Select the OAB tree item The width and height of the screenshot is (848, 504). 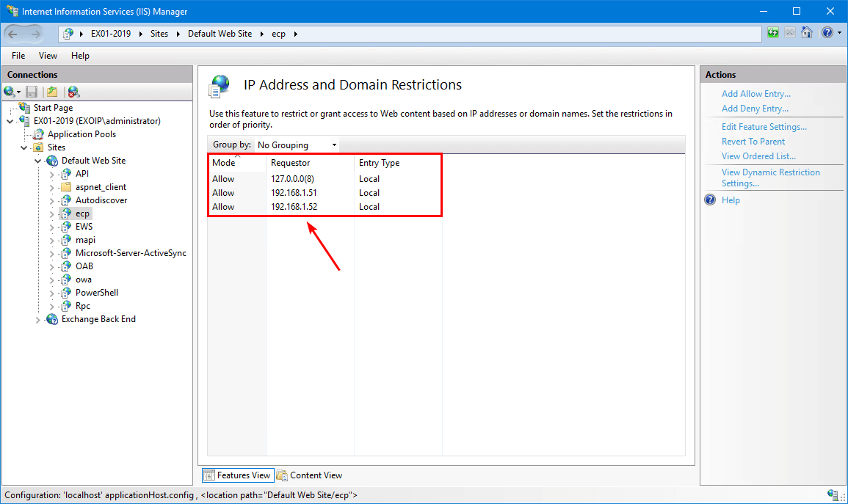[84, 266]
